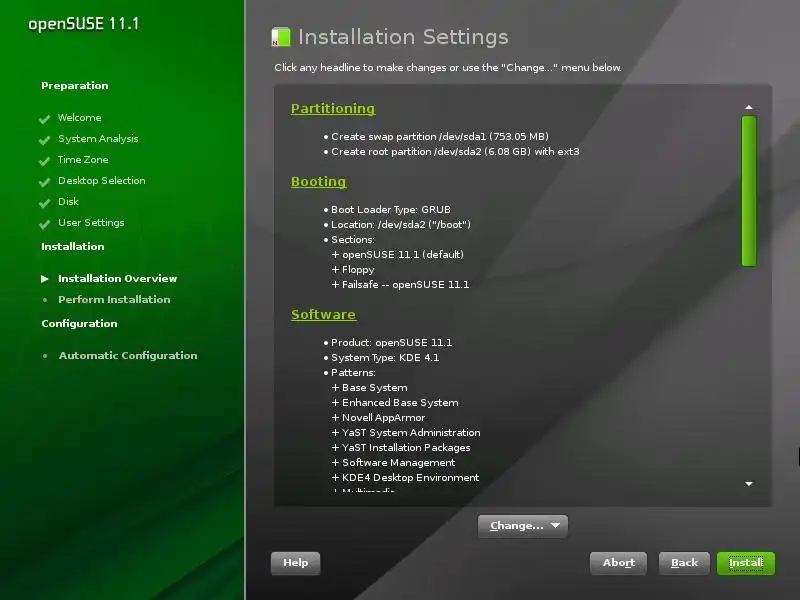The width and height of the screenshot is (800, 600).
Task: Click the Disk step checkmark icon
Action: [x=44, y=203]
